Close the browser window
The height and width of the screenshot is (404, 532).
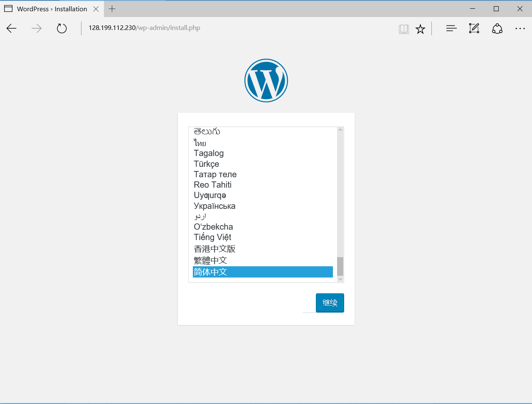520,9
